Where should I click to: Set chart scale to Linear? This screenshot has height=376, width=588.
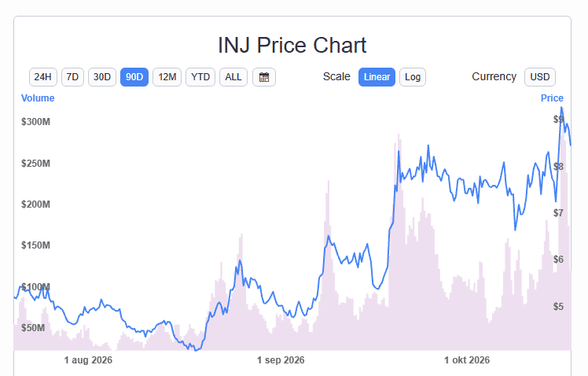(x=377, y=77)
